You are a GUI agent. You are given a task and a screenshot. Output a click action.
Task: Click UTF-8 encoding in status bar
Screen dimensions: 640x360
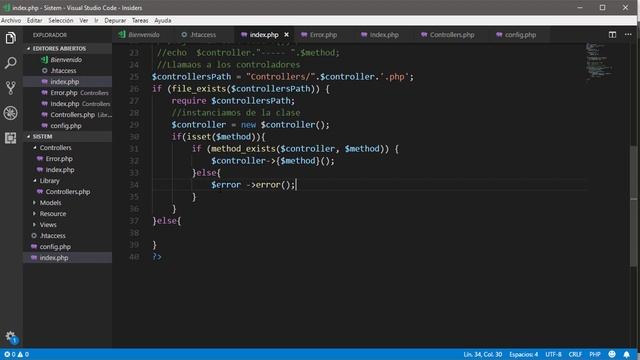(553, 354)
